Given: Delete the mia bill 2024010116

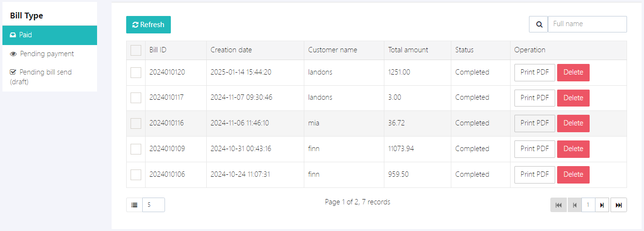Looking at the screenshot, I should point(573,123).
